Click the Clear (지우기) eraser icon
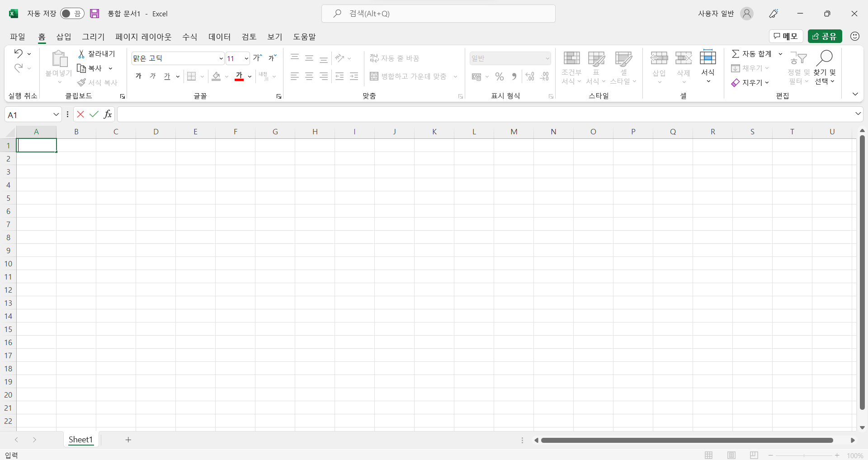This screenshot has width=868, height=460. [736, 83]
